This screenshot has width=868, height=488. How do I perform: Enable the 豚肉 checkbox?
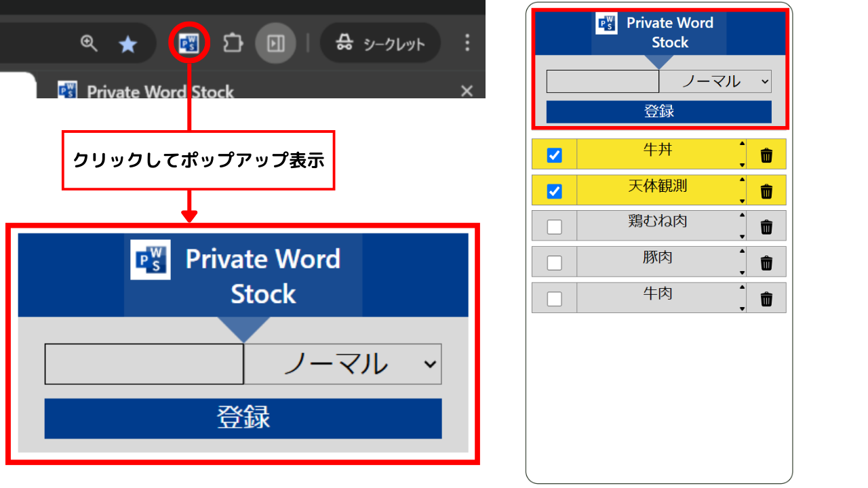point(554,263)
